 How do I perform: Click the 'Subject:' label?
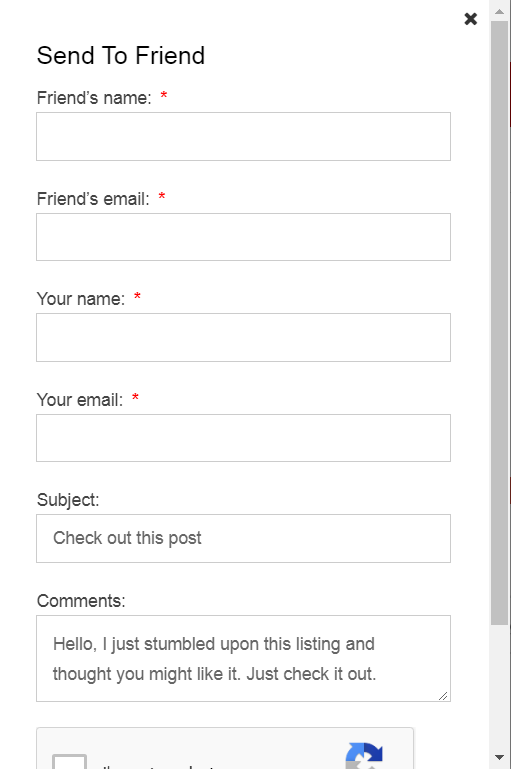click(x=68, y=500)
